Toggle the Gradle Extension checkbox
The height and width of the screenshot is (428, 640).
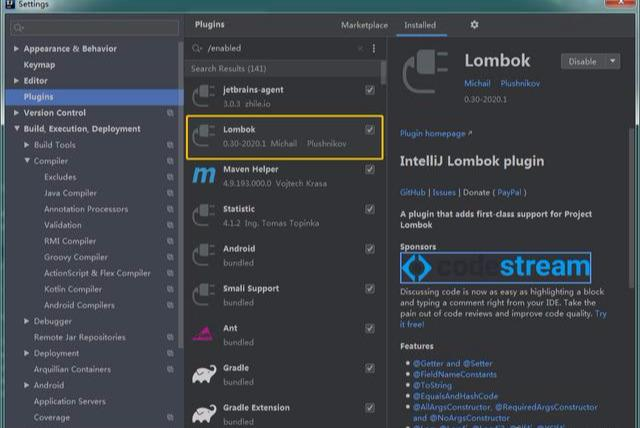[x=369, y=408]
